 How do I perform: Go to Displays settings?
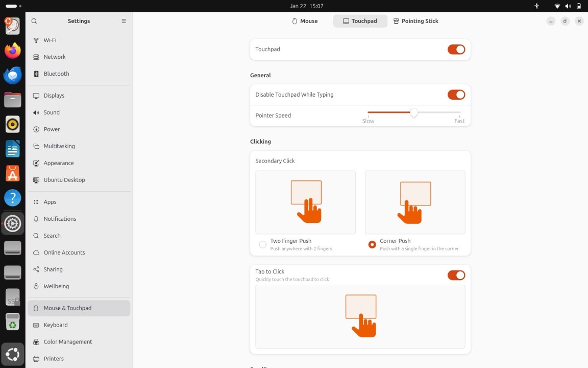54,95
